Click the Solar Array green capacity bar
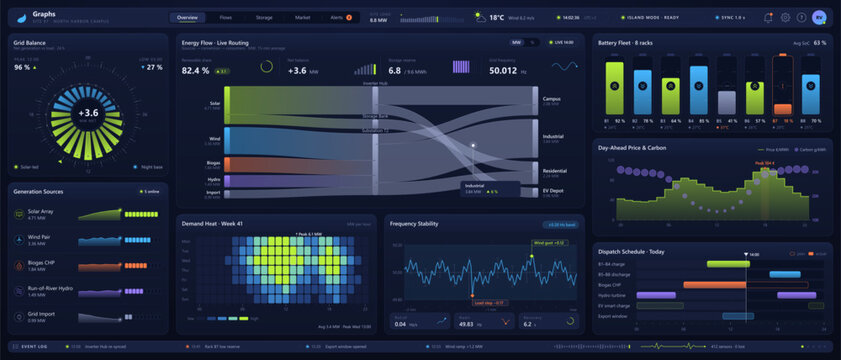The height and width of the screenshot is (360, 841). 141,214
